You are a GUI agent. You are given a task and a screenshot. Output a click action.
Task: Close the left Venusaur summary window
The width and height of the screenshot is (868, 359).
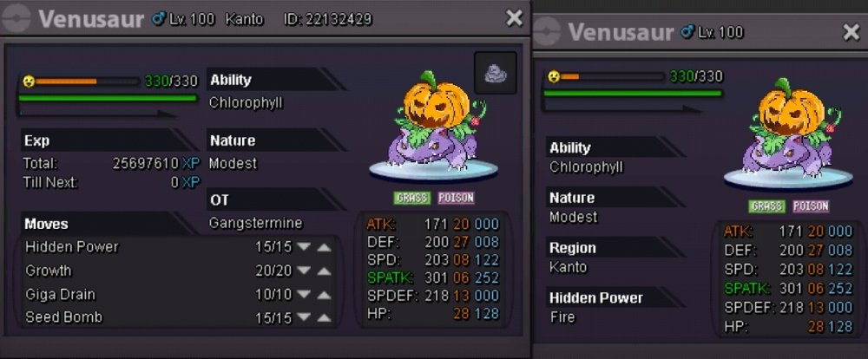pyautogui.click(x=514, y=18)
